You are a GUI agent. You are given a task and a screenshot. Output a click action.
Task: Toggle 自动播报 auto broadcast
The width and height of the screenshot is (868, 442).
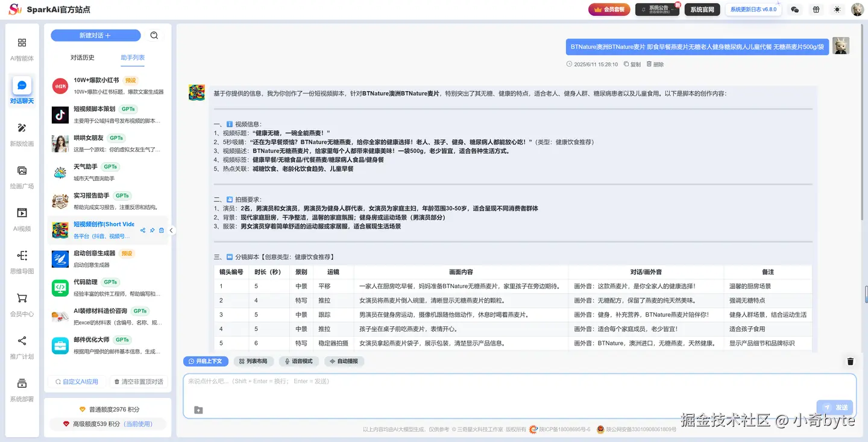click(344, 361)
